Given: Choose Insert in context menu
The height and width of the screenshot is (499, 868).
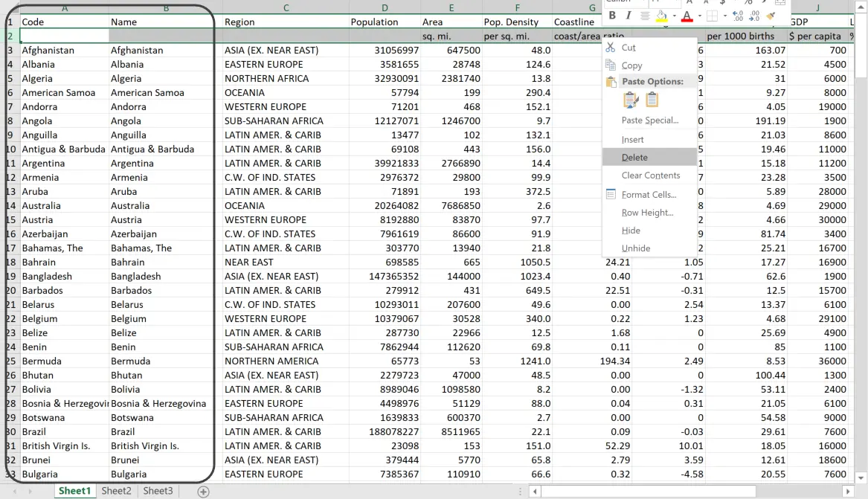Looking at the screenshot, I should pos(649,139).
